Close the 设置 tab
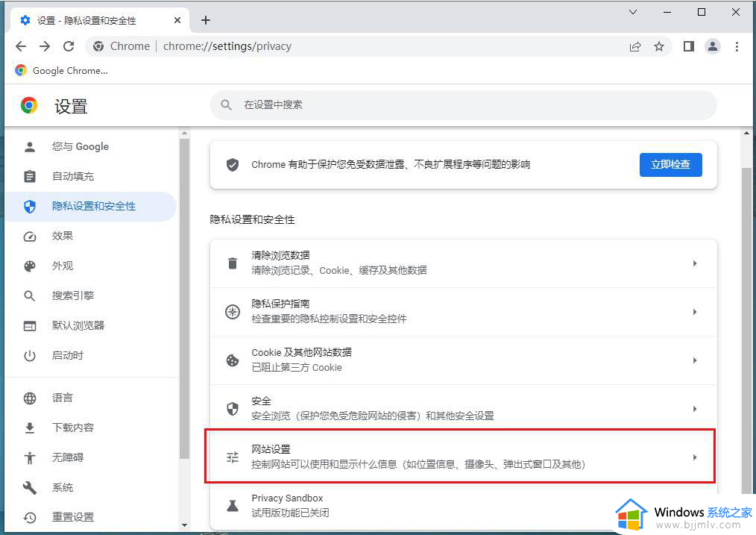 [177, 20]
